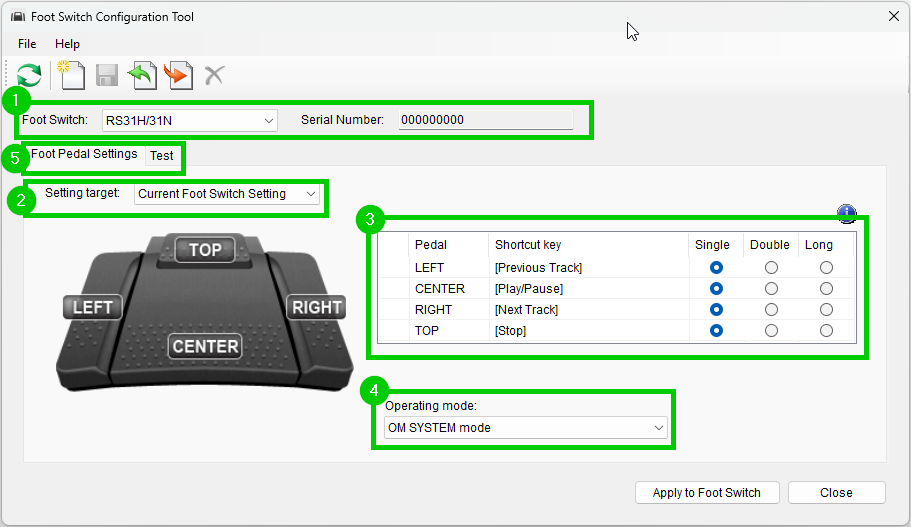Viewport: 911px width, 527px height.
Task: Click the [Play/Pause] shortcut key cell
Action: click(589, 289)
